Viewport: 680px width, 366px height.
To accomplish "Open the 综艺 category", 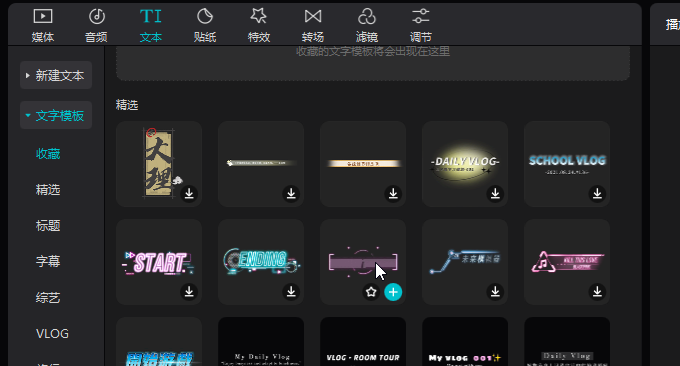I will pos(48,297).
